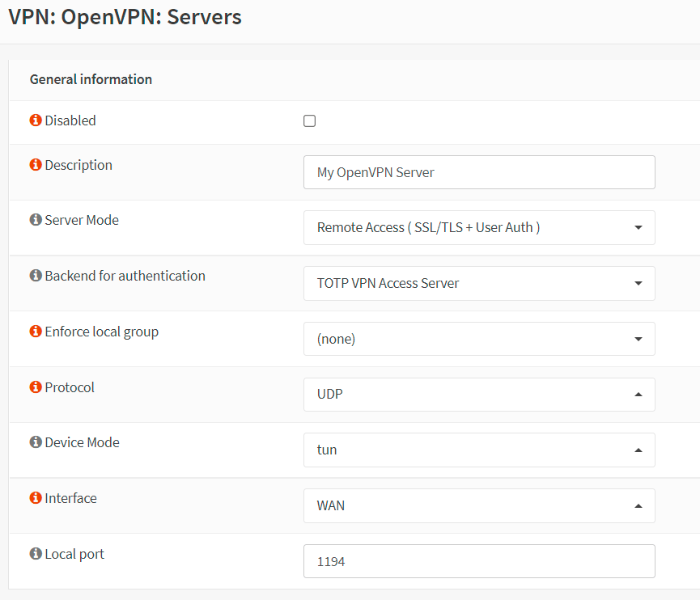
Task: Click the Interface label text
Action: (x=70, y=498)
